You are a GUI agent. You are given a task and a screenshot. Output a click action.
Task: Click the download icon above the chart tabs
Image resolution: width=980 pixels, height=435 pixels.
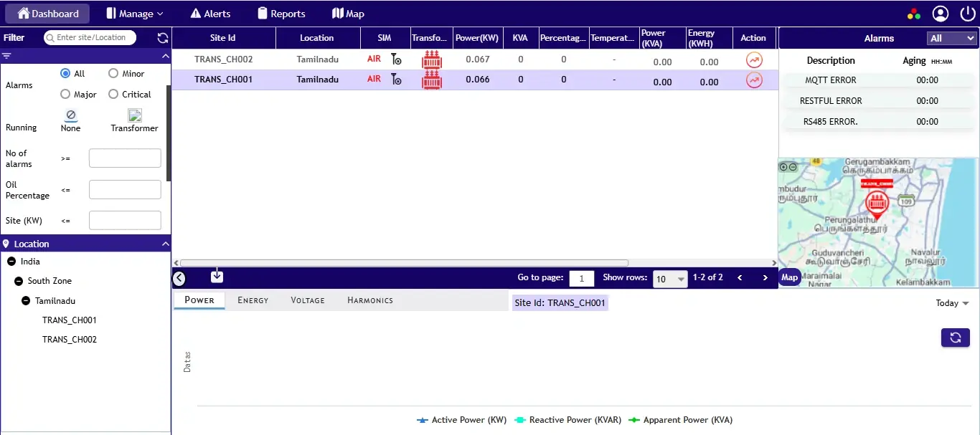pos(217,275)
